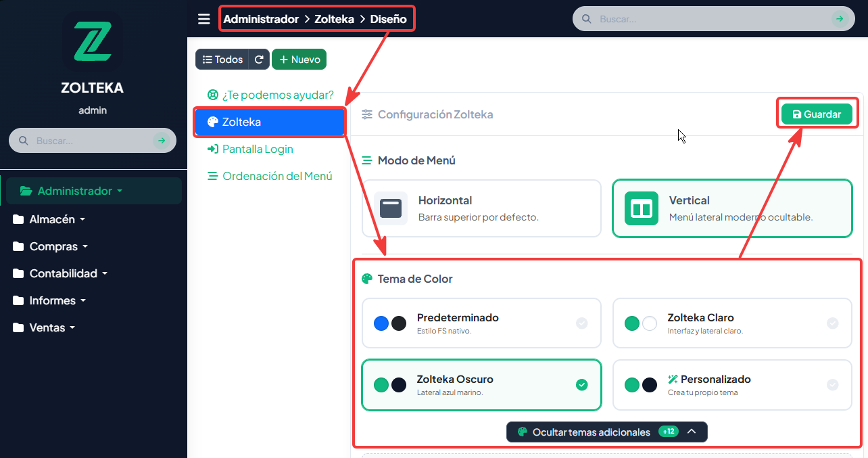
Task: Click the +12 badge on additional themes
Action: click(669, 432)
